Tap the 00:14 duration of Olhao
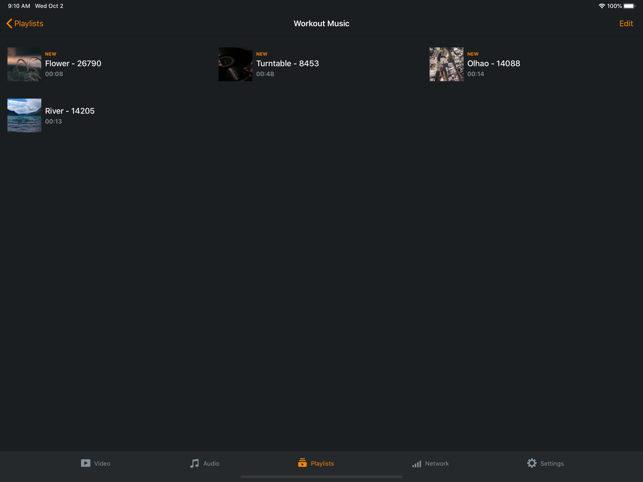The width and height of the screenshot is (643, 482). (476, 74)
